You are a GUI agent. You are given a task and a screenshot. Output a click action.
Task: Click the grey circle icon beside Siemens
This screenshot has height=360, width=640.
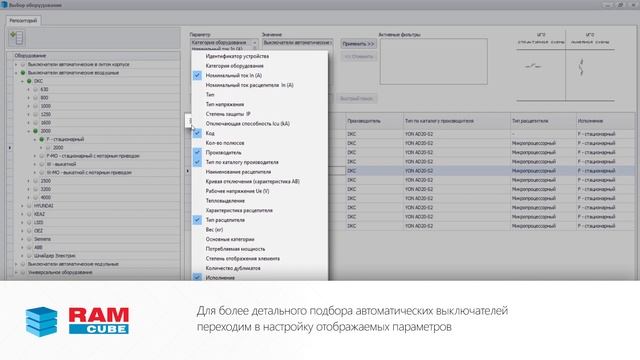[x=29, y=239]
